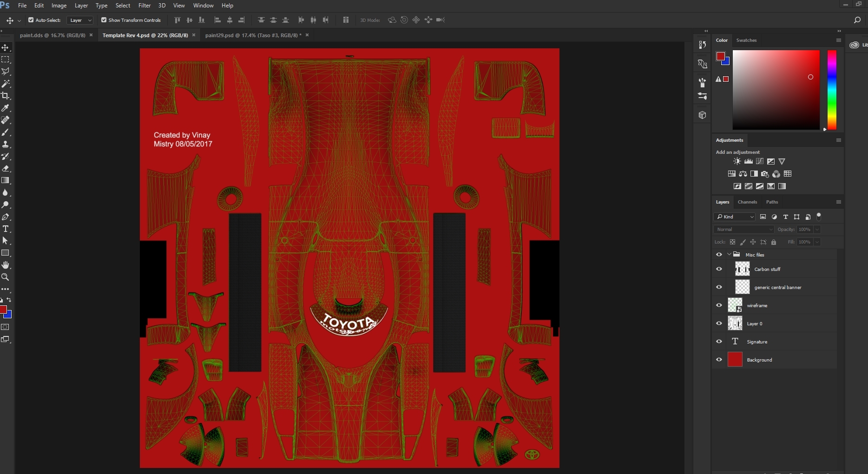Hide the Background layer
The height and width of the screenshot is (474, 868).
click(719, 360)
